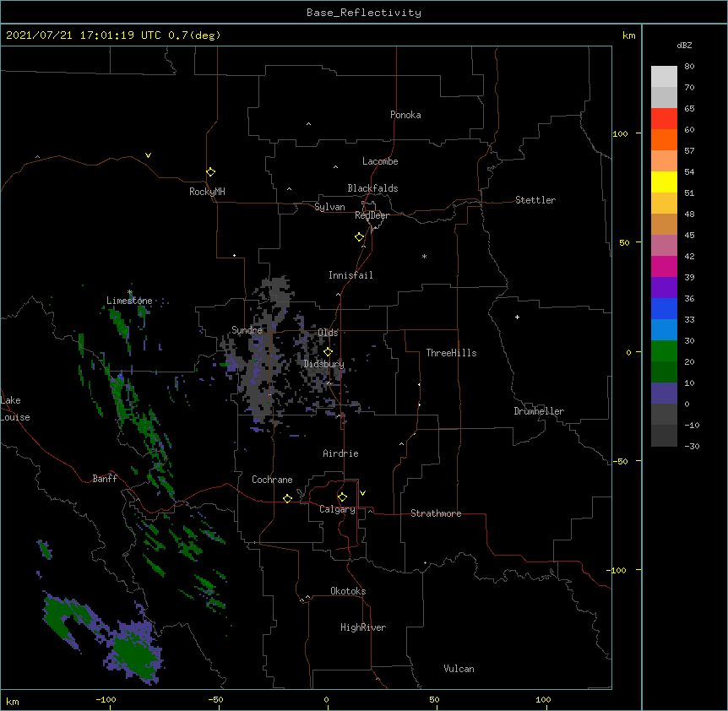Screen dimensions: 728x711
Task: Click the dBZ legend heading
Action: [x=684, y=45]
